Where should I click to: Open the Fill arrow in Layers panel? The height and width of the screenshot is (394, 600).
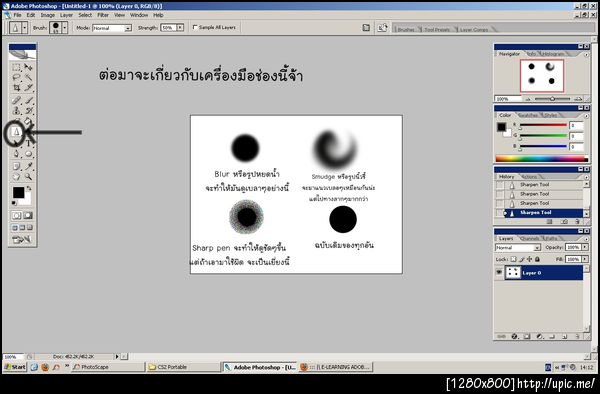585,259
